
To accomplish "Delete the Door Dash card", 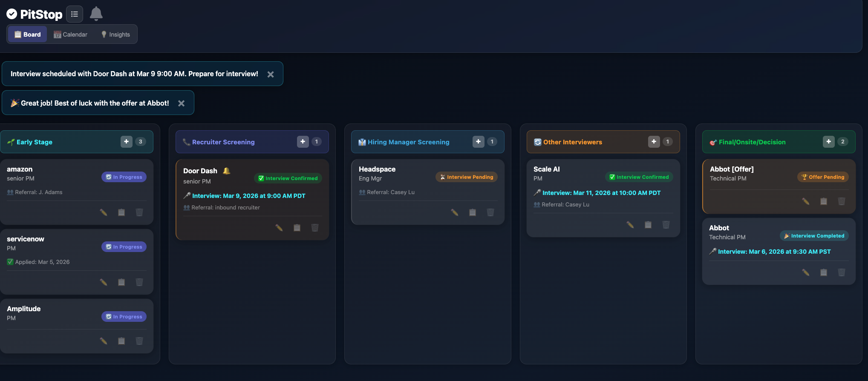I will tap(315, 228).
